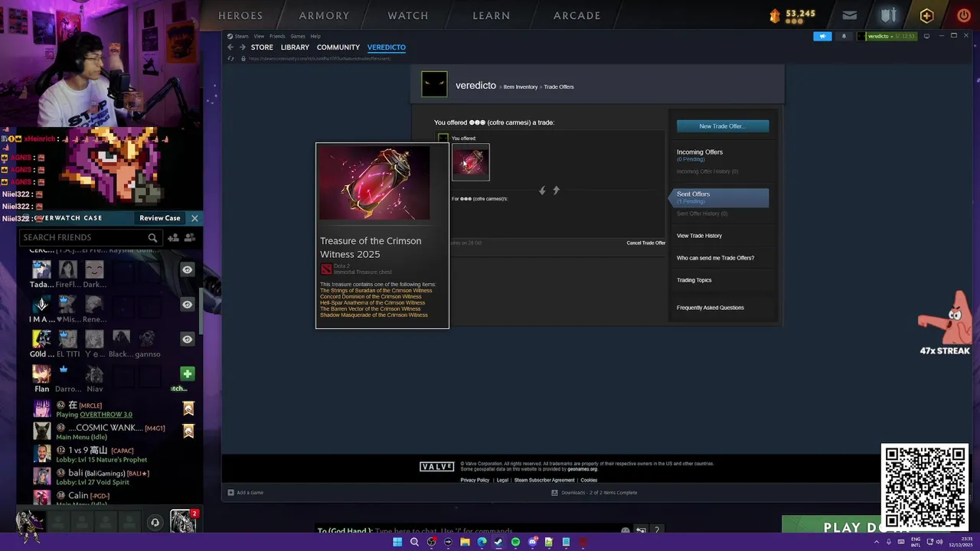980x551 pixels.
Task: Open Windows taskbar search
Action: tap(414, 542)
